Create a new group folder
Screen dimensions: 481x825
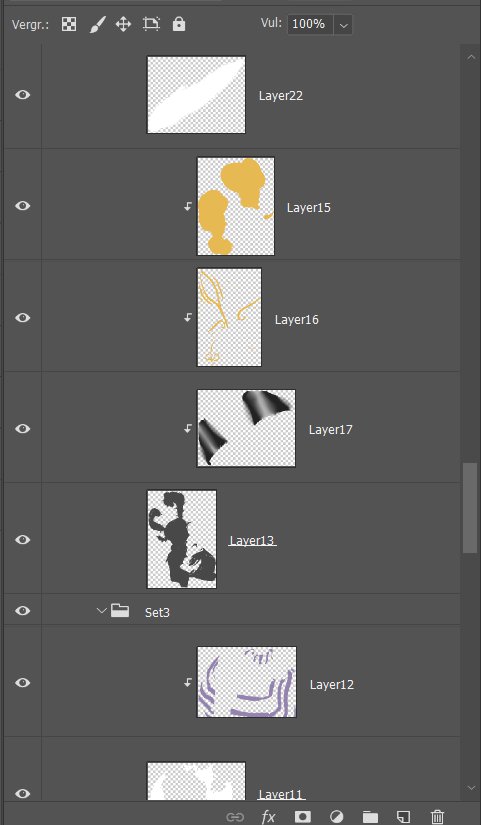[x=370, y=817]
